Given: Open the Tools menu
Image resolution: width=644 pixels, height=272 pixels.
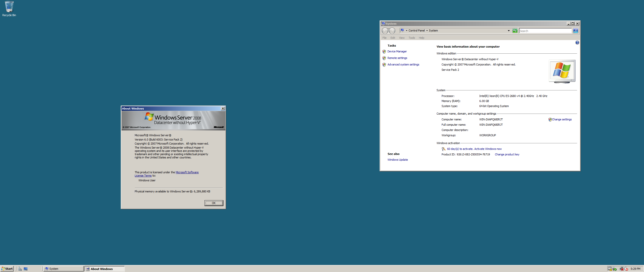Looking at the screenshot, I should click(412, 38).
